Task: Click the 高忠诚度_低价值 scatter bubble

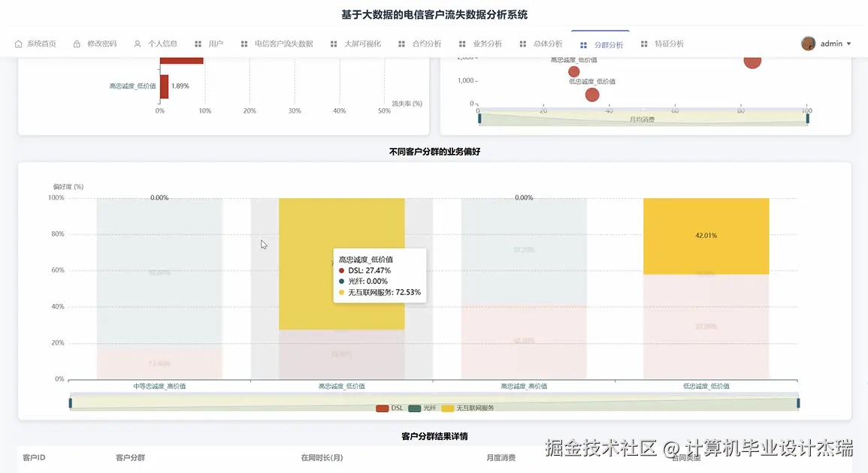Action: (x=574, y=71)
